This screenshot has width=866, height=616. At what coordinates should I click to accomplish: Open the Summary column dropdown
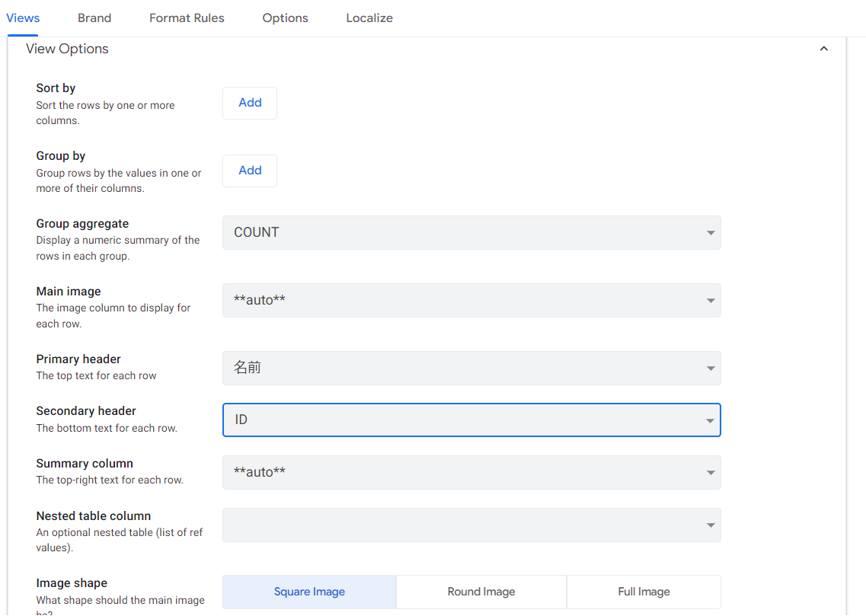[471, 472]
